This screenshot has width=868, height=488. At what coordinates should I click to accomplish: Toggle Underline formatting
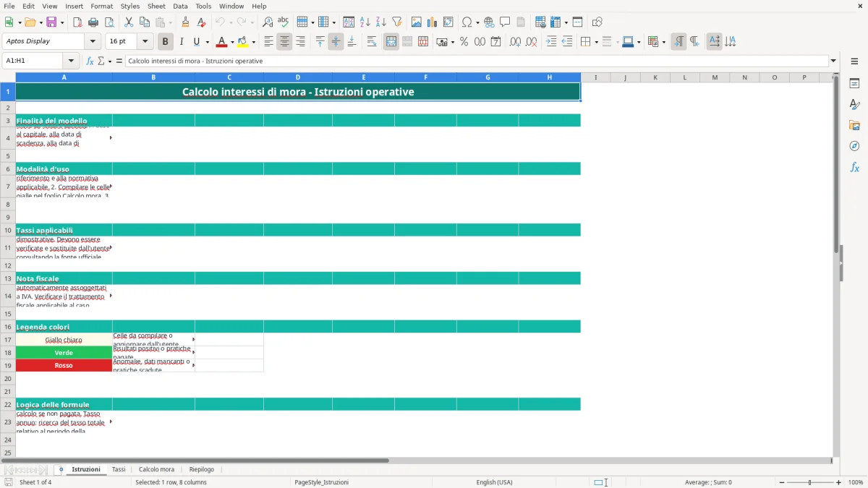point(197,42)
